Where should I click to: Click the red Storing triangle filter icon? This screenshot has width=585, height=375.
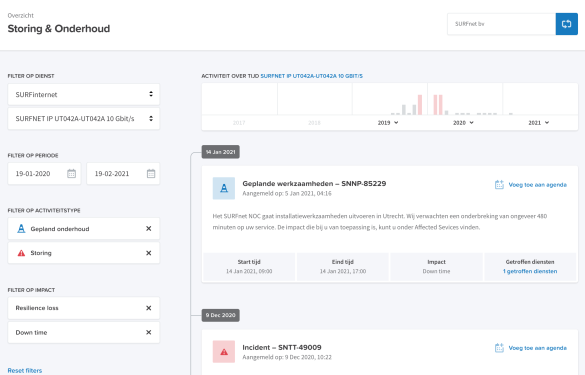coord(21,253)
